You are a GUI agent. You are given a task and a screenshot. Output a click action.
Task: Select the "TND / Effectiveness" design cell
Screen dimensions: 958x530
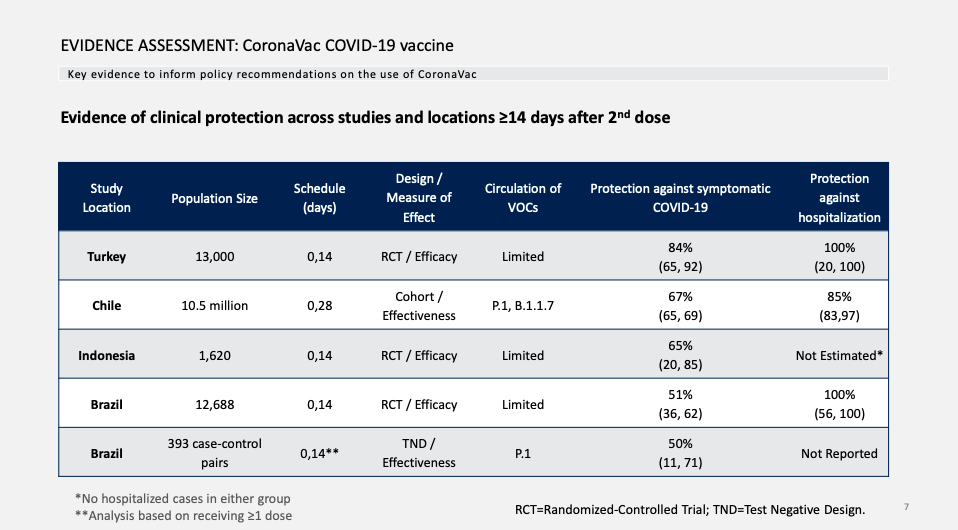(420, 453)
